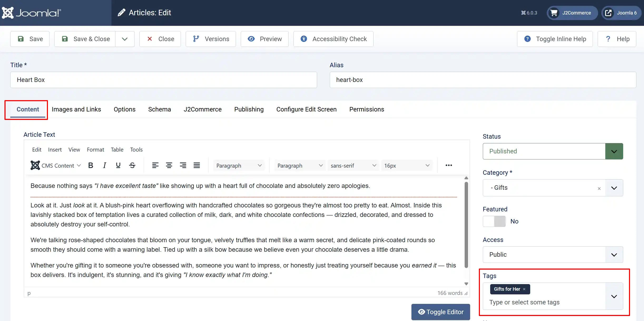This screenshot has width=644, height=321.
Task: Open the CMS Content dropdown
Action: pyautogui.click(x=56, y=165)
